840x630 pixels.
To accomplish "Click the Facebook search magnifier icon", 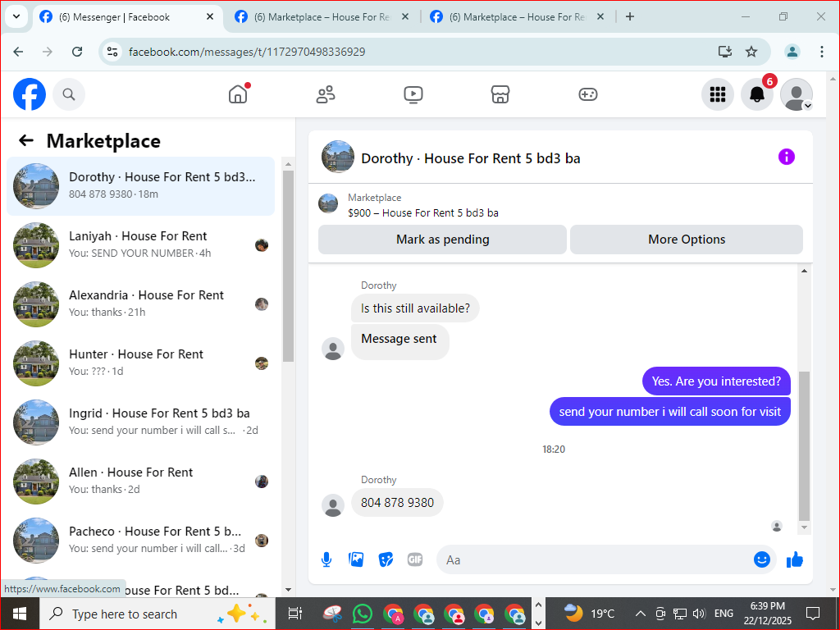I will pyautogui.click(x=69, y=94).
